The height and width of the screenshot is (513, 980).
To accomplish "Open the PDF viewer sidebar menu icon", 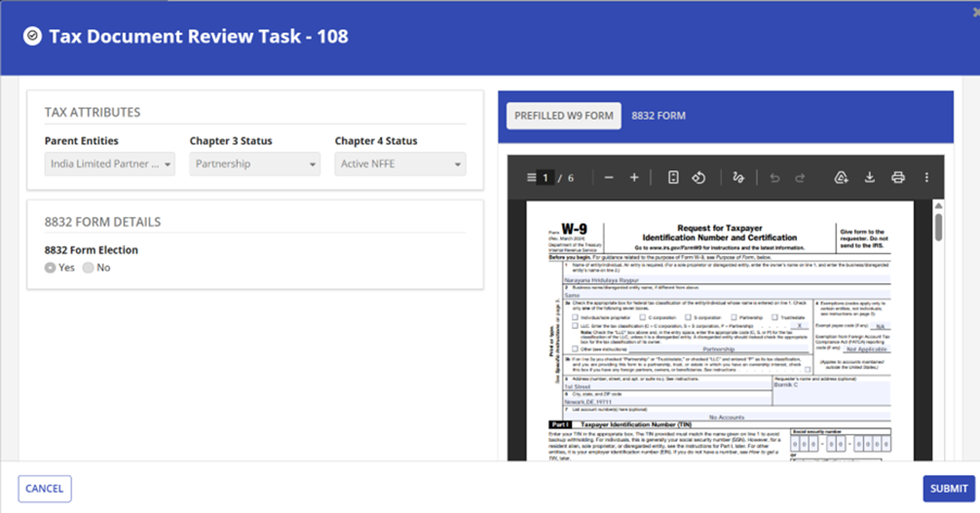I will (x=531, y=178).
